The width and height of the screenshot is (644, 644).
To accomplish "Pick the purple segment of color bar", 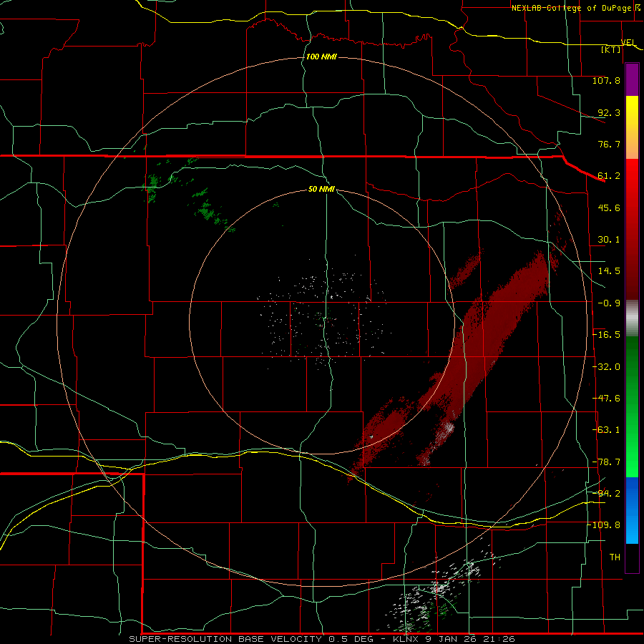I will click(632, 80).
